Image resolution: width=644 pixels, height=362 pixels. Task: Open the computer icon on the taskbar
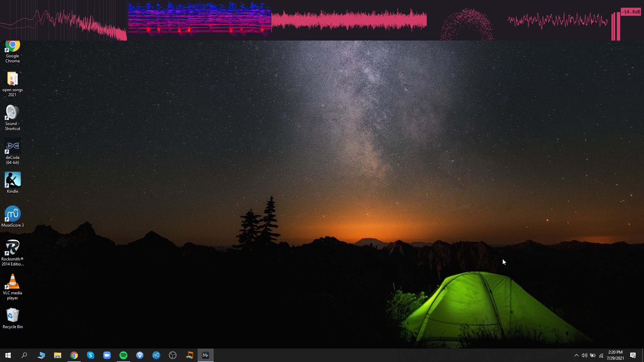click(41, 355)
